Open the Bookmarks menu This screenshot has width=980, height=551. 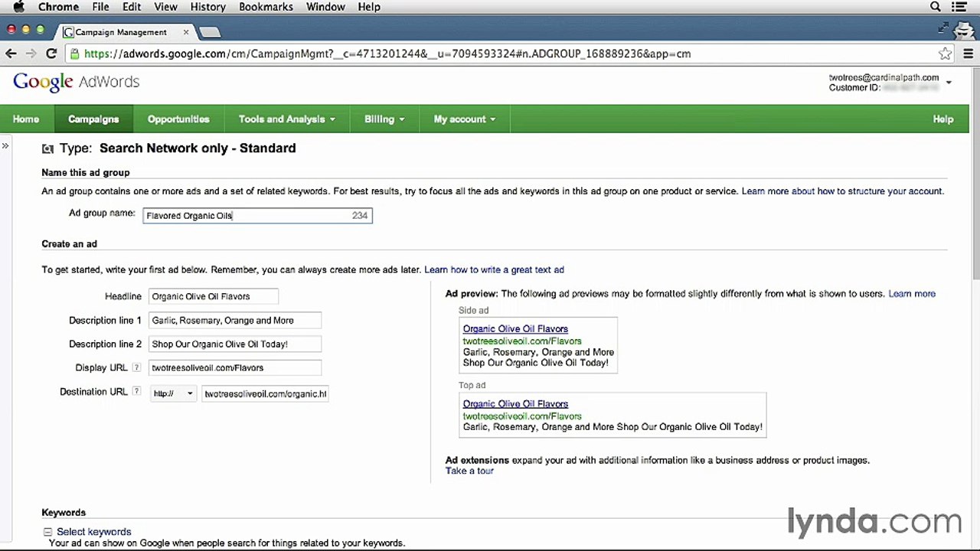(266, 7)
